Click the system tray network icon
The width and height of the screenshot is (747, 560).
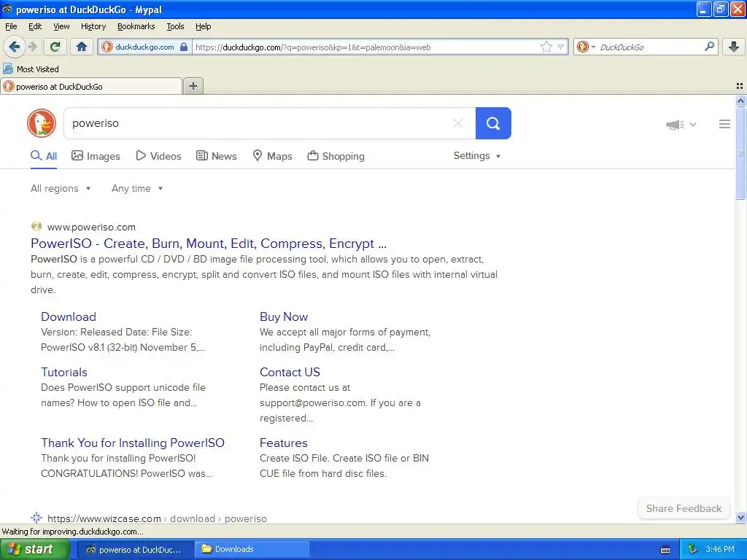coord(693,550)
